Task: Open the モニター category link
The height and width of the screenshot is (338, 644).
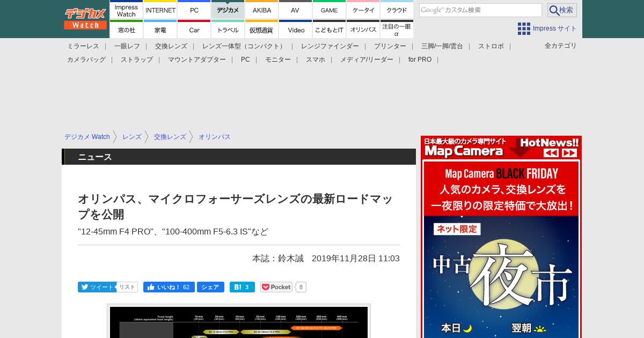Action: (x=278, y=60)
